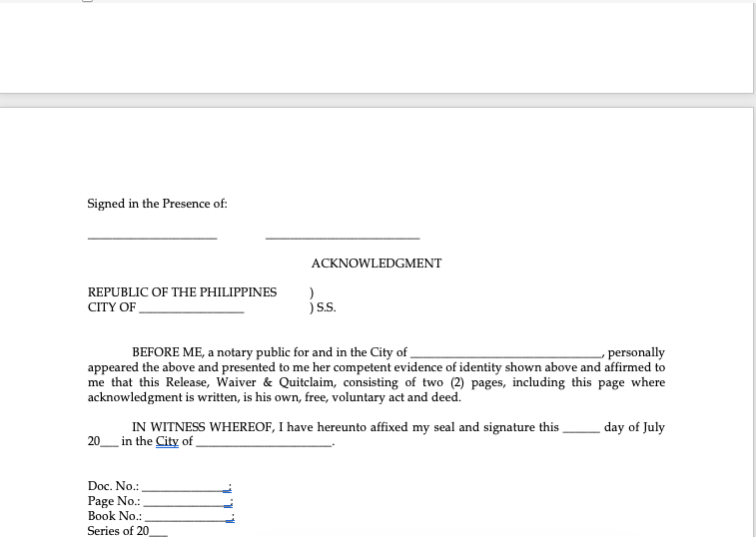
Task: Click the blank before 'day of July'
Action: coord(580,428)
